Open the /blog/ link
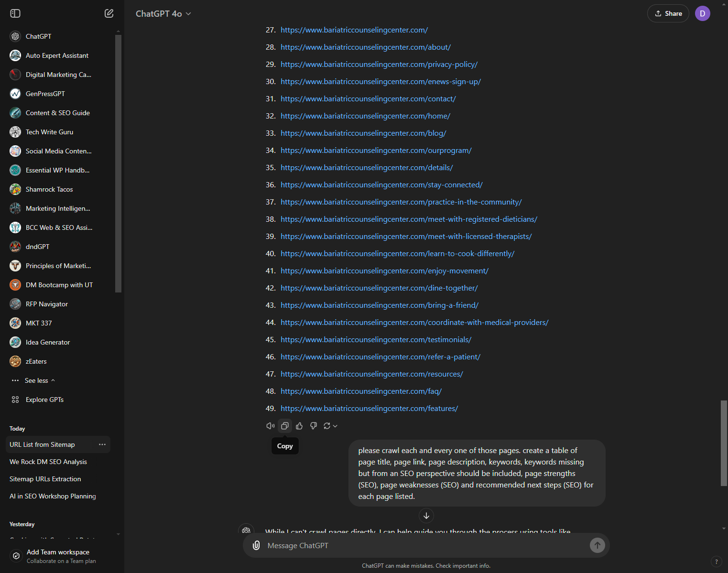This screenshot has height=573, width=728. [x=363, y=133]
